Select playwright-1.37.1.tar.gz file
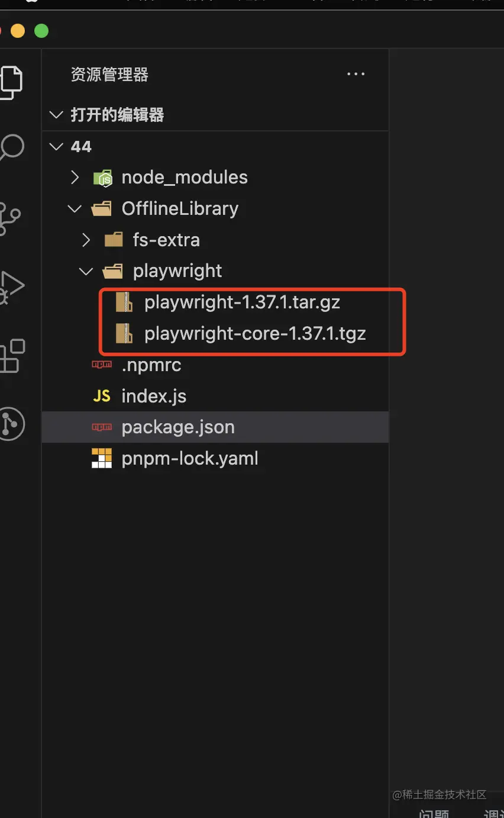The height and width of the screenshot is (818, 504). coord(242,302)
